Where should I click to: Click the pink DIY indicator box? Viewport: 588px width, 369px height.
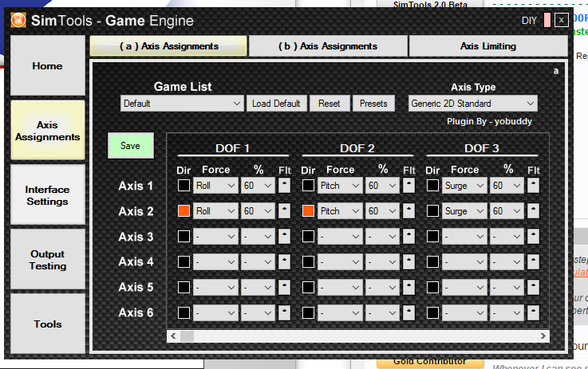(547, 20)
